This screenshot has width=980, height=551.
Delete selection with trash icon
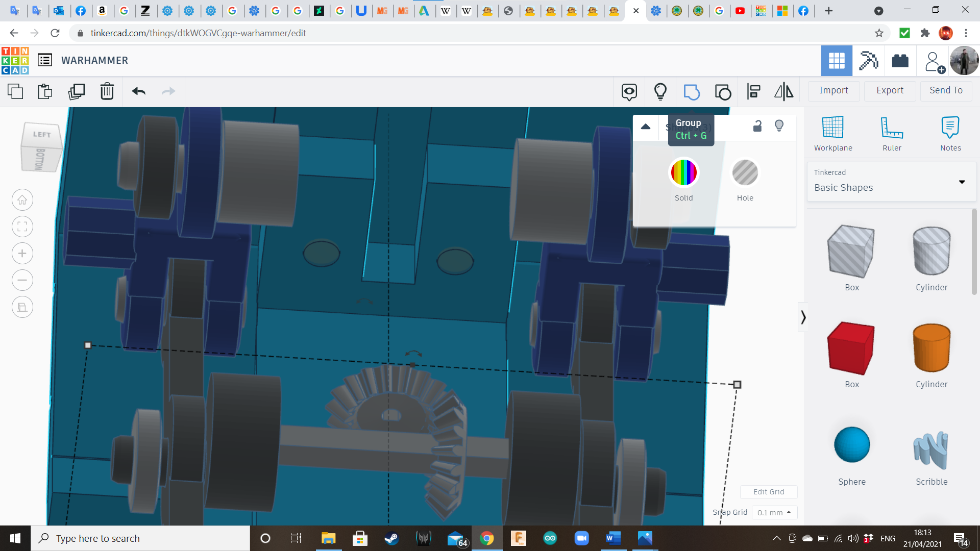pos(107,92)
